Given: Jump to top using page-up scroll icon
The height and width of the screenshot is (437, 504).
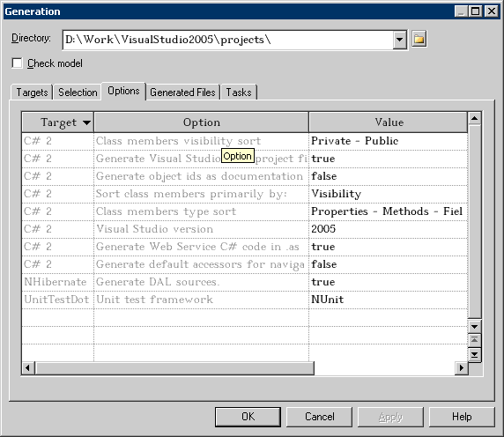Looking at the screenshot, I should [474, 340].
